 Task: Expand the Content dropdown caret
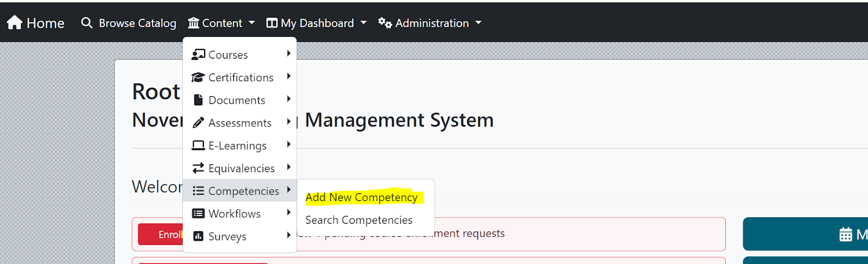(252, 23)
